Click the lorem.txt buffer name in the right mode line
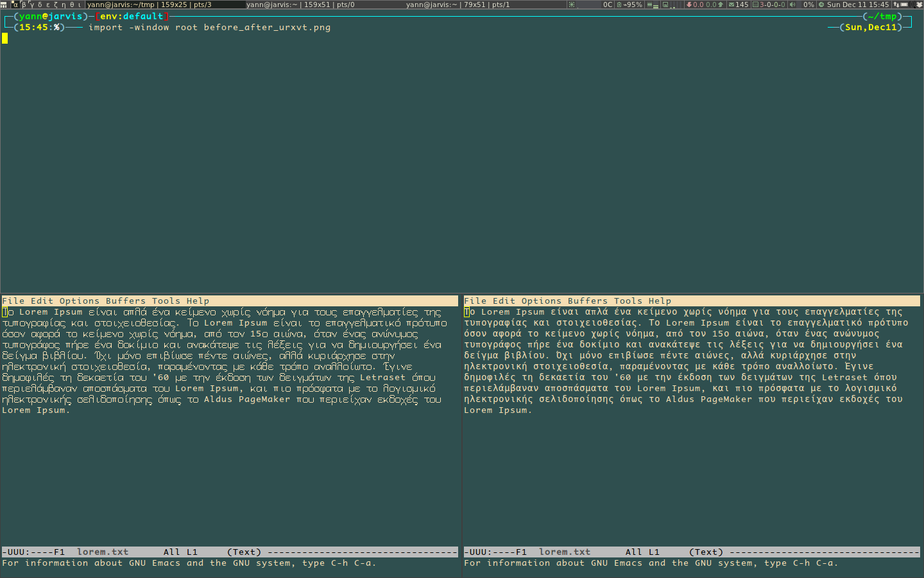This screenshot has height=578, width=924. pyautogui.click(x=565, y=552)
